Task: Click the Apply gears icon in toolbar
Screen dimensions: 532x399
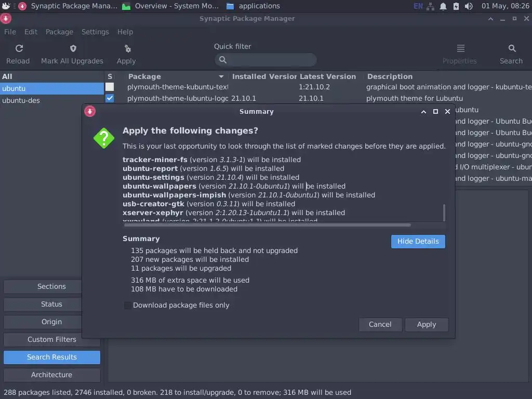Action: click(x=128, y=48)
